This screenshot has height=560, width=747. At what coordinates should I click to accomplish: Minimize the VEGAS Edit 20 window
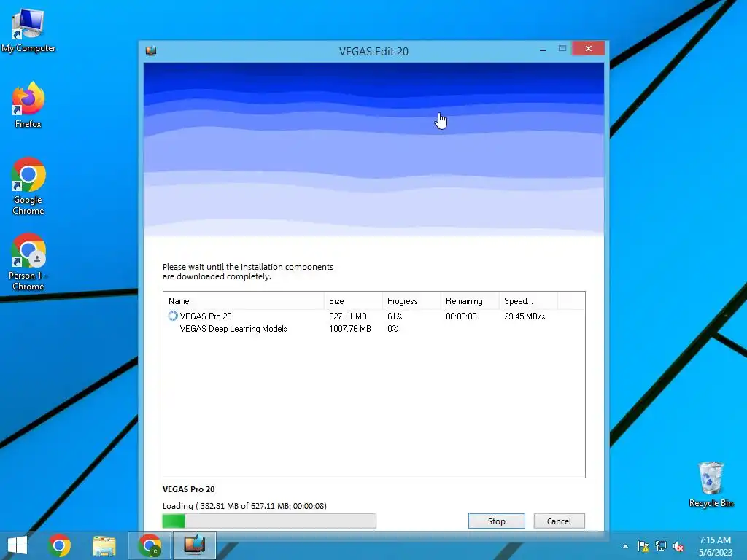click(543, 49)
